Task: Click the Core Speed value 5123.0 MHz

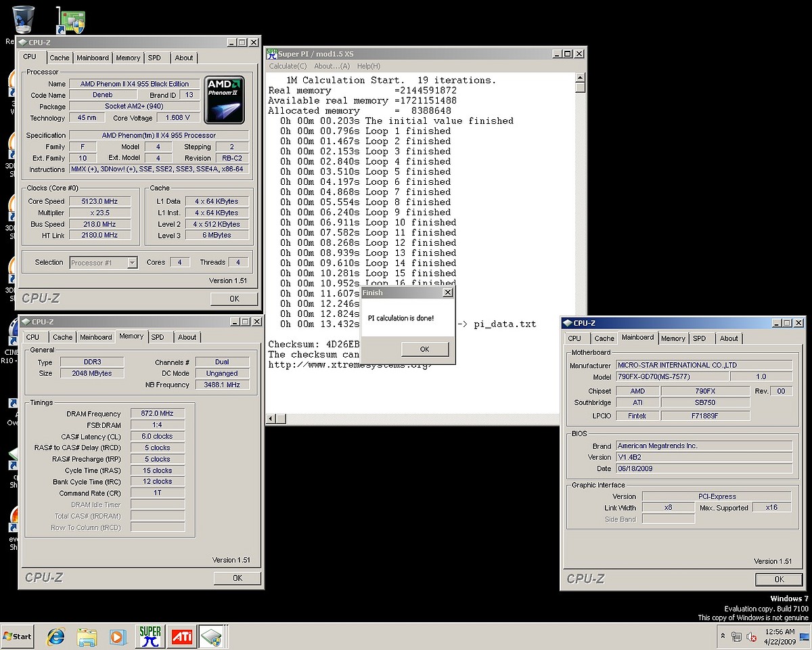Action: coord(101,202)
